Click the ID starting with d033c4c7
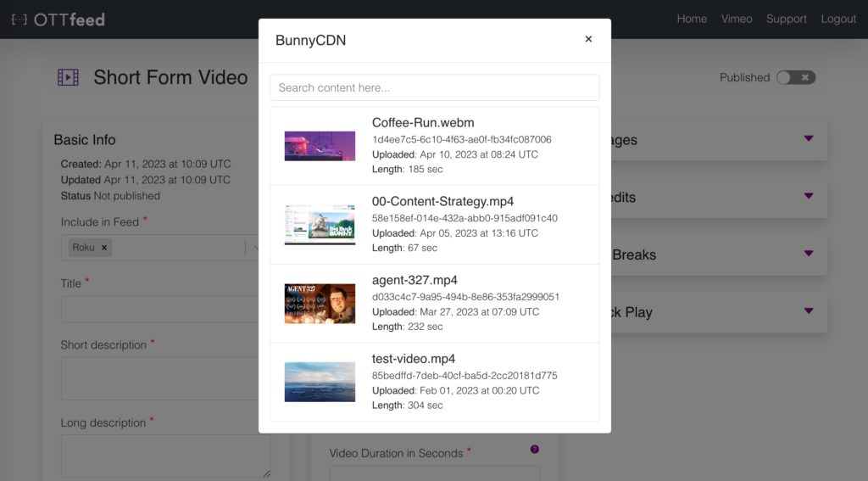This screenshot has width=868, height=481. (x=465, y=297)
